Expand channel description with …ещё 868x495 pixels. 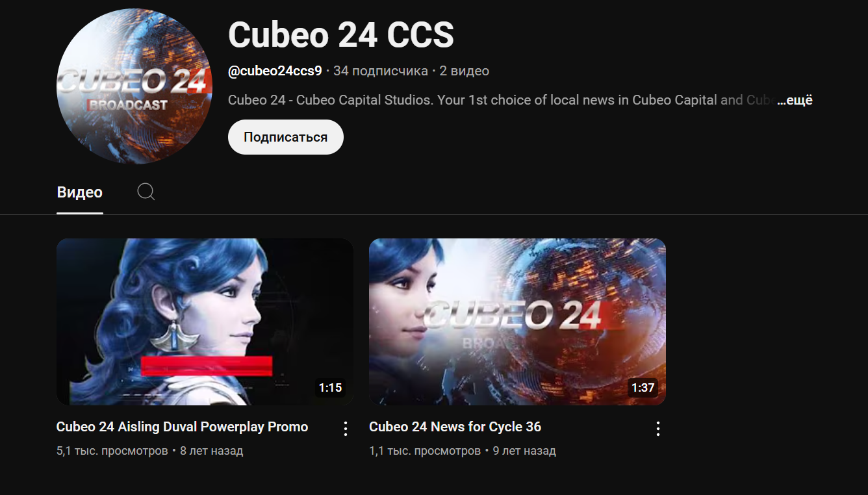795,100
